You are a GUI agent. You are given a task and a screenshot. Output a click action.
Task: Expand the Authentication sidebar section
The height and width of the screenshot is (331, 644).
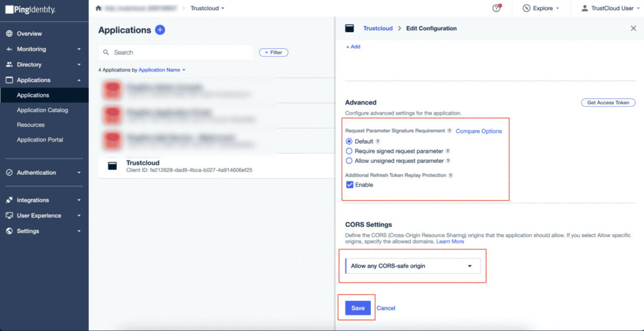click(x=79, y=173)
